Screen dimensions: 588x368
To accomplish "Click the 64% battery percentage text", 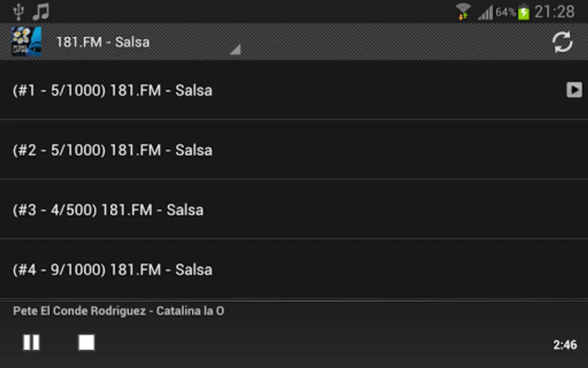I will click(506, 12).
